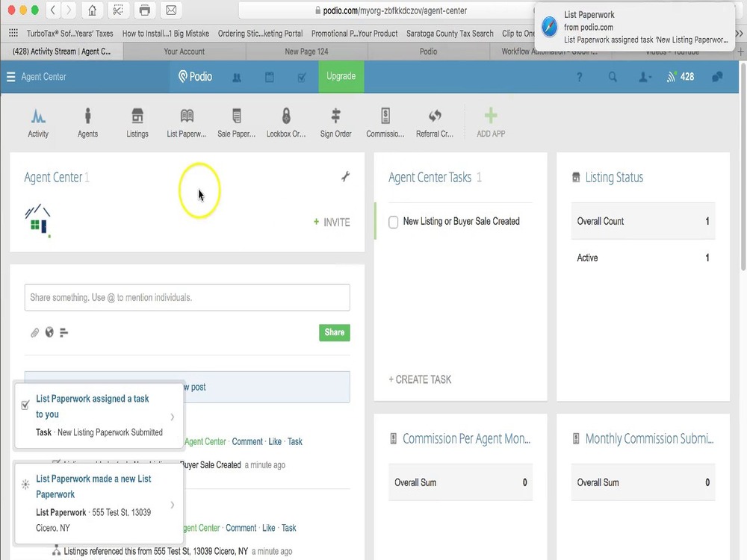Click the browser print icon
This screenshot has height=560, width=747.
145,10
